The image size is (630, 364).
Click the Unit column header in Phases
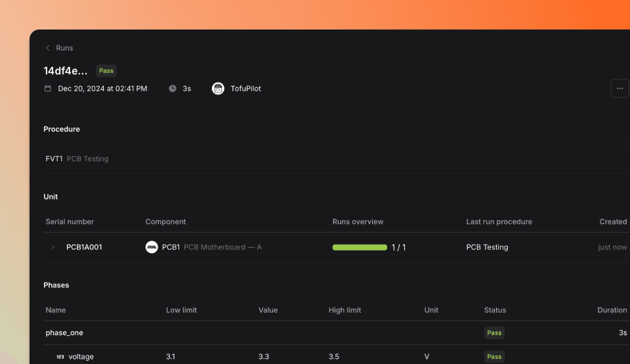(431, 310)
